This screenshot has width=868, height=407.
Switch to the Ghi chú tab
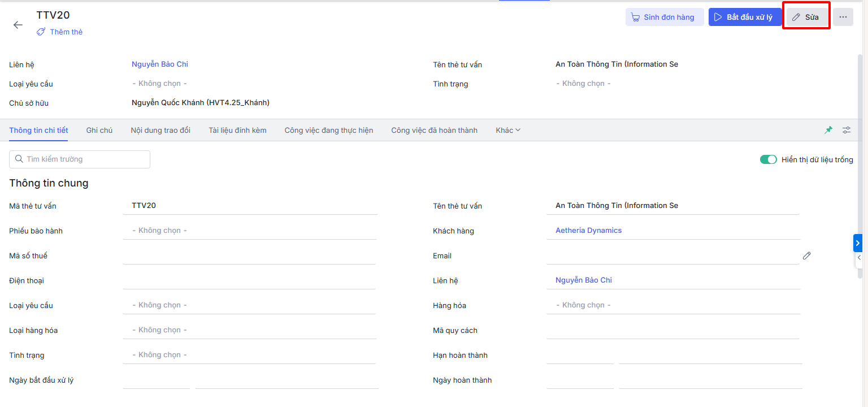(x=99, y=131)
